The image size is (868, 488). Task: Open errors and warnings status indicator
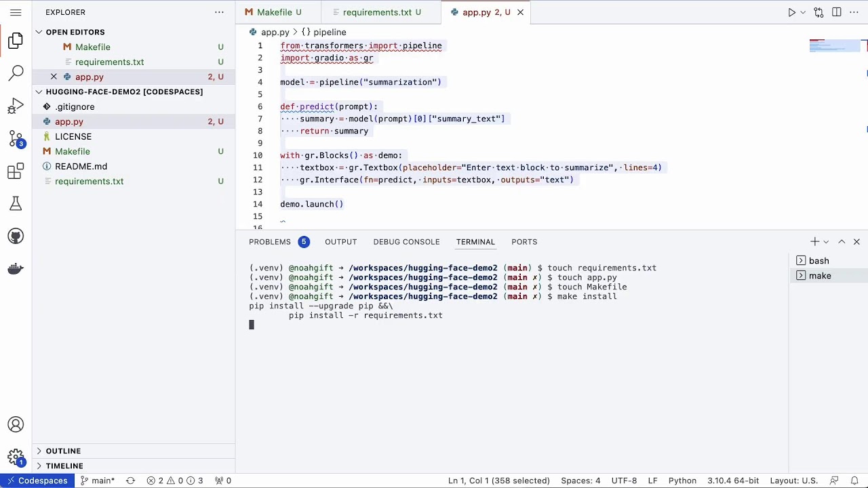pos(175,481)
